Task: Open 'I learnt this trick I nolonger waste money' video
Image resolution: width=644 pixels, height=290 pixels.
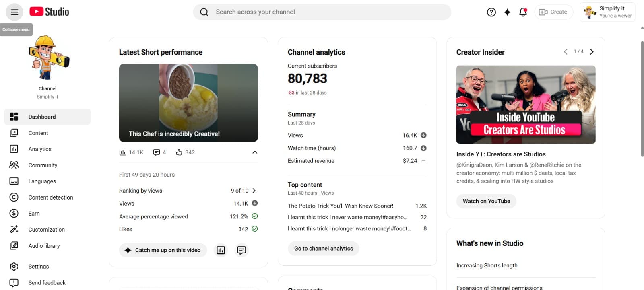Action: tap(349, 228)
